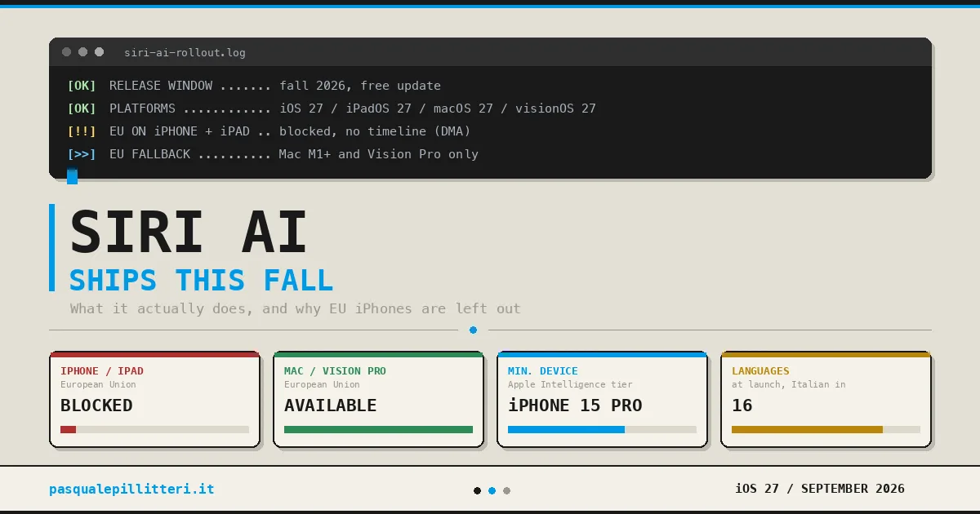The image size is (980, 514).
Task: Click 'Apple Intelligence tier' caption
Action: [570, 384]
